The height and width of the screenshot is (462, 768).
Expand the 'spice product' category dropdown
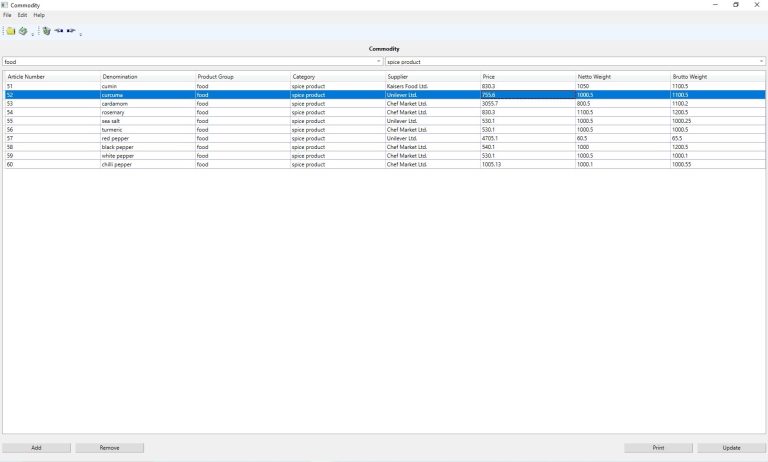click(761, 62)
